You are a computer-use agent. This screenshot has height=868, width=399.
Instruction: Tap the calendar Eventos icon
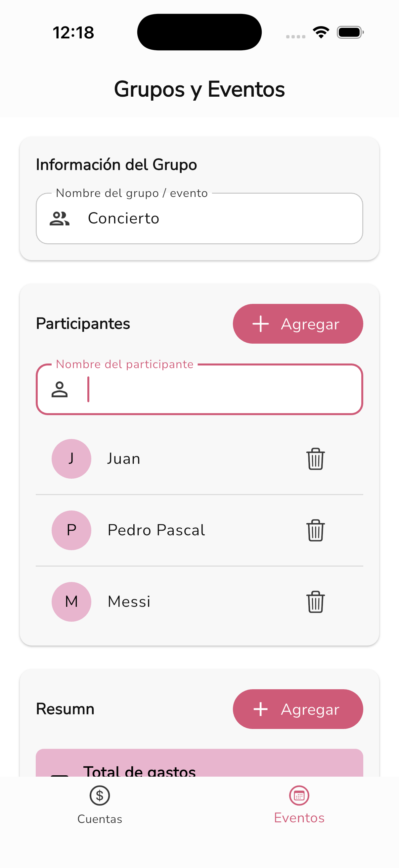[x=299, y=795]
